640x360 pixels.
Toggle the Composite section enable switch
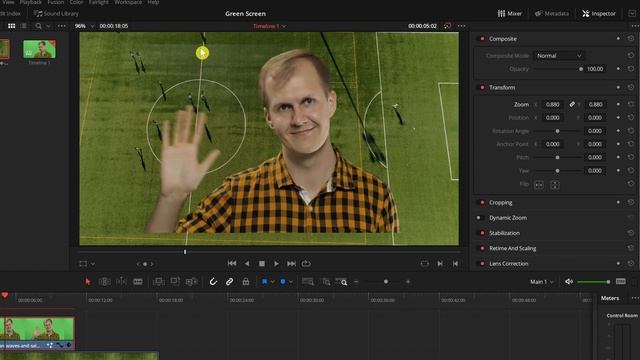coord(482,39)
